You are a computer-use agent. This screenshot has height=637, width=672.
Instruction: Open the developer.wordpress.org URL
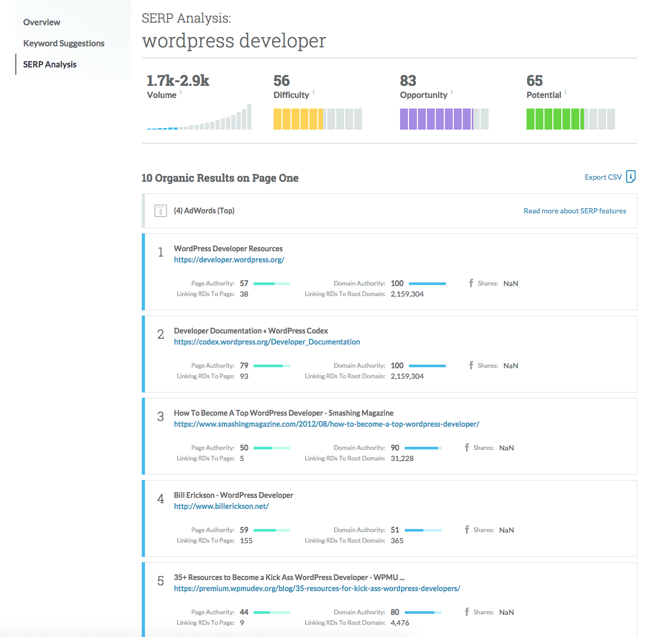229,260
